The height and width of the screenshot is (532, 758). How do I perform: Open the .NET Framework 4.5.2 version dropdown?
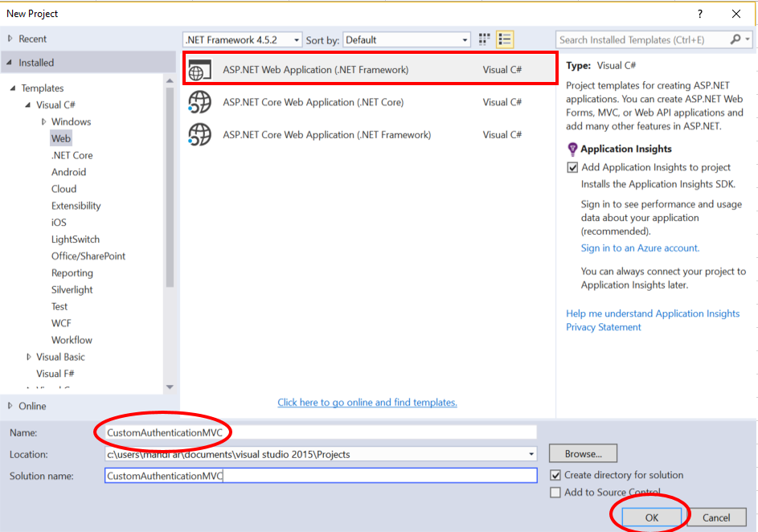click(x=243, y=39)
